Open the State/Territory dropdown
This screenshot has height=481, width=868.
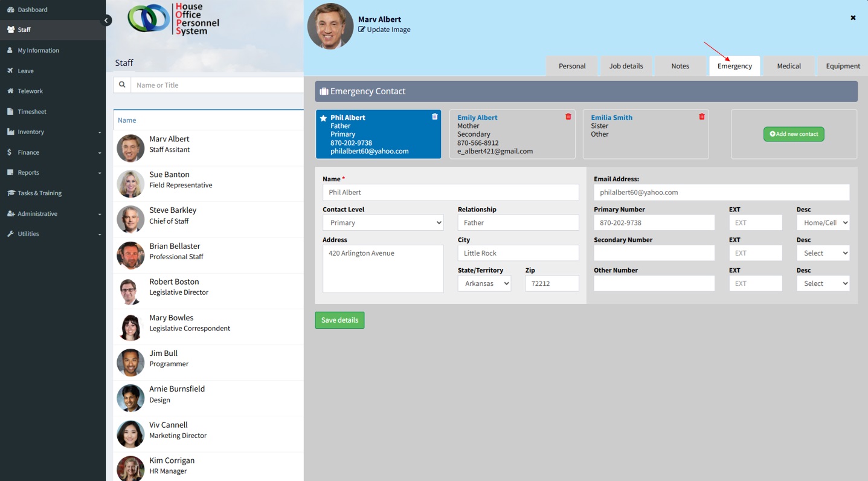point(484,283)
